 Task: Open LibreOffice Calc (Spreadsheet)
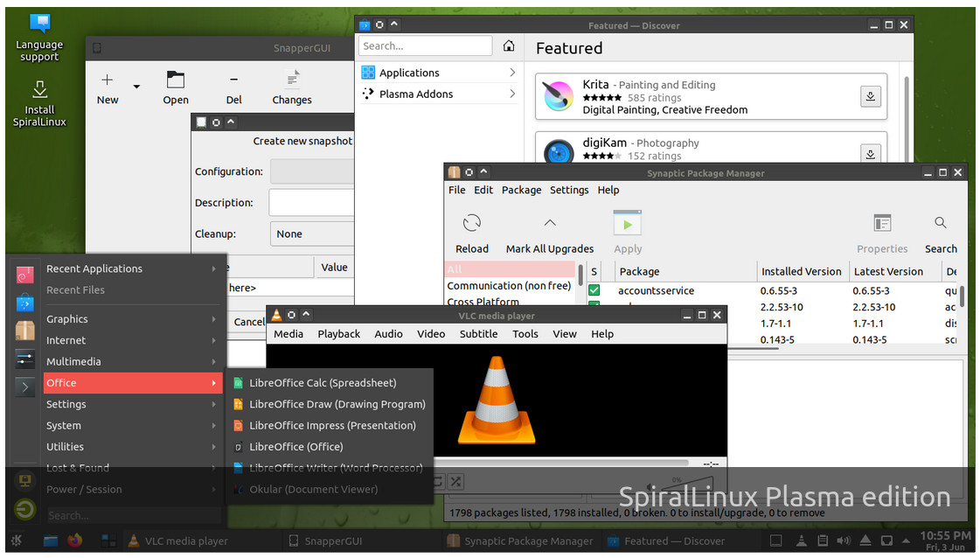(x=330, y=383)
